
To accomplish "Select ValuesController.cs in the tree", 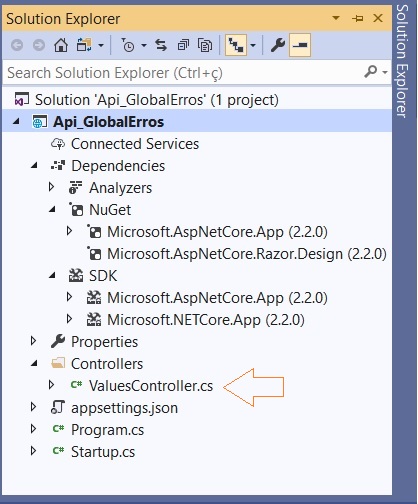I will pos(151,386).
